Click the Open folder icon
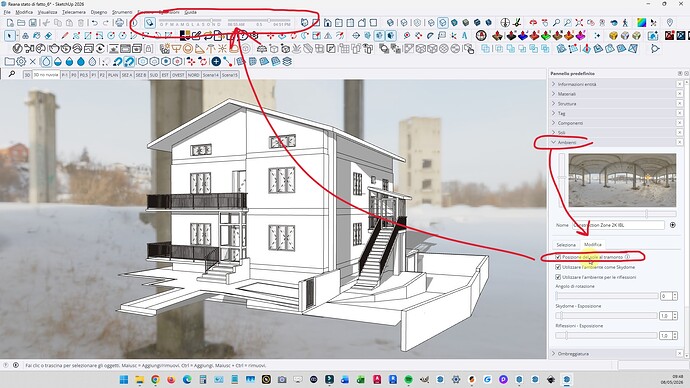This screenshot has height=388, width=690. coord(21,22)
